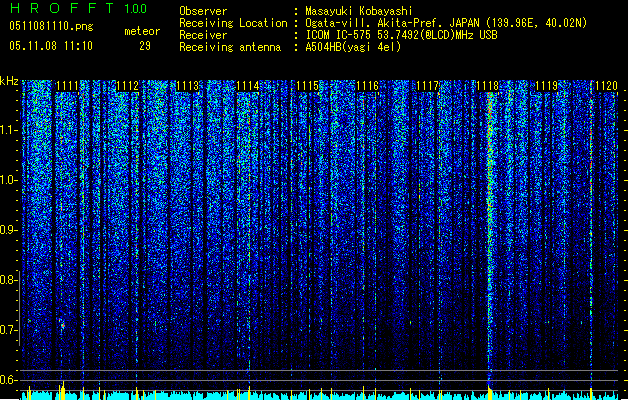Viewport: 629px width, 400px height.
Task: Click the 1120 time marker
Action: click(x=607, y=86)
